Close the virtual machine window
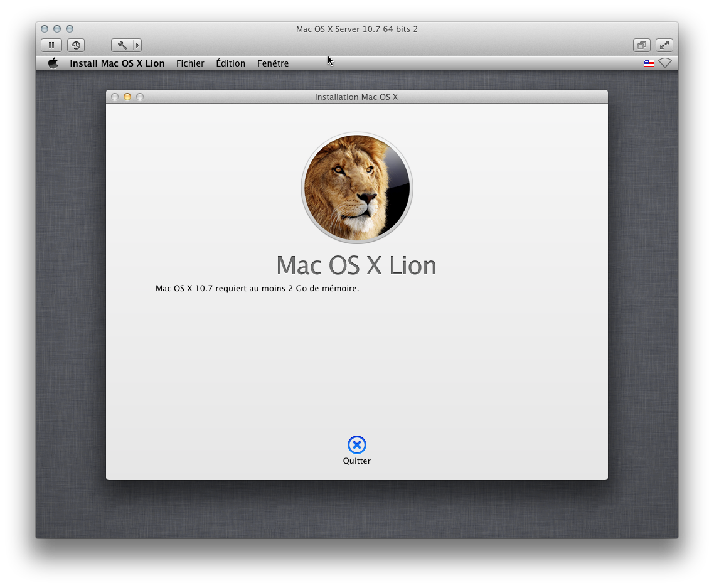Image resolution: width=714 pixels, height=588 pixels. 45,29
